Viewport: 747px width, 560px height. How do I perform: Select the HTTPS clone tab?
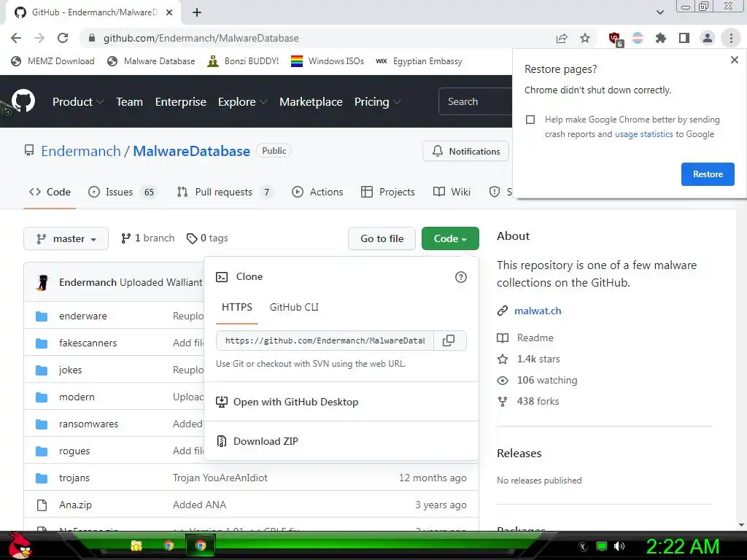(237, 307)
